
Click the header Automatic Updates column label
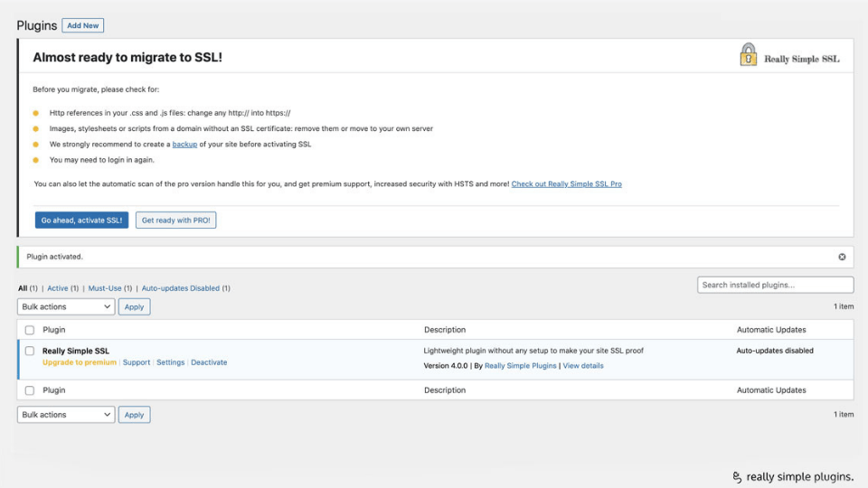tap(771, 330)
